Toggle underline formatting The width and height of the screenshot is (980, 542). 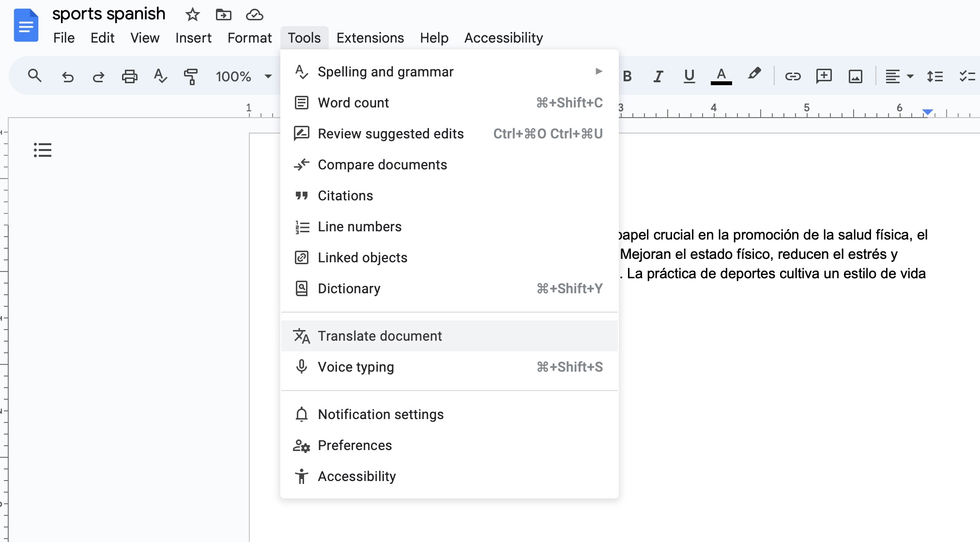[689, 76]
